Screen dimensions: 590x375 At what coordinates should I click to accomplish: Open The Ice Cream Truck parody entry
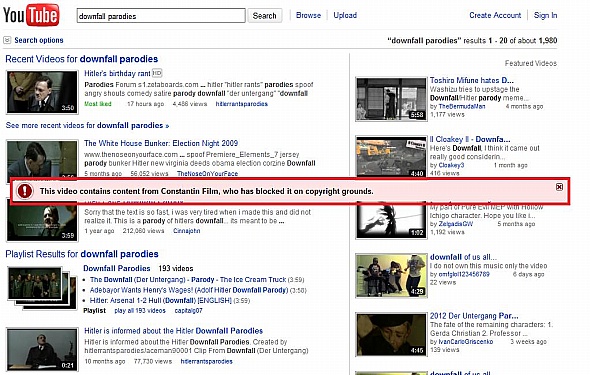(x=188, y=279)
